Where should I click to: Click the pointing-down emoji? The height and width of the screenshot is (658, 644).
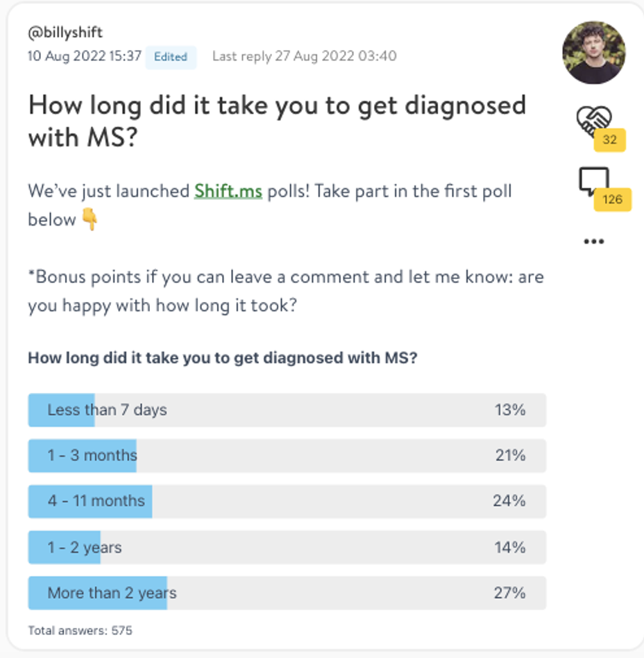tap(90, 219)
